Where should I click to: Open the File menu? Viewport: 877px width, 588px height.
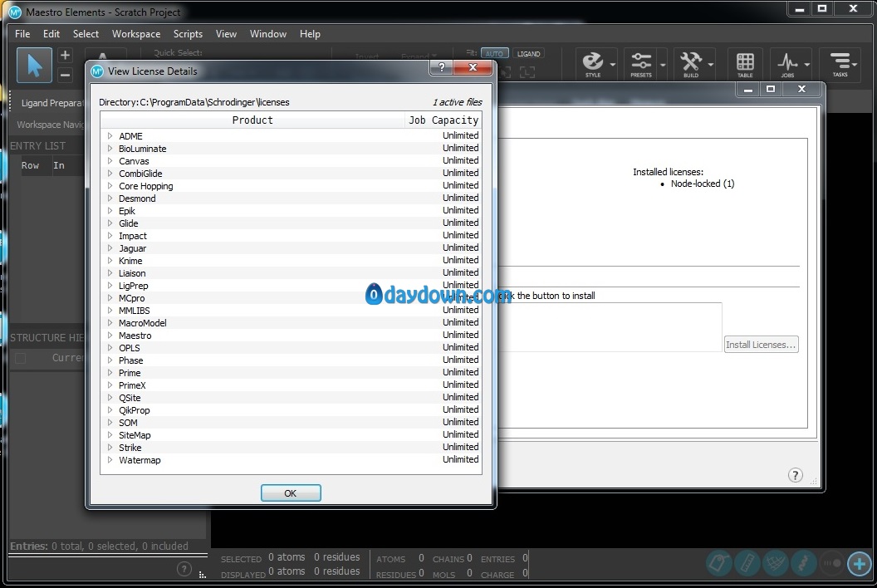coord(22,33)
